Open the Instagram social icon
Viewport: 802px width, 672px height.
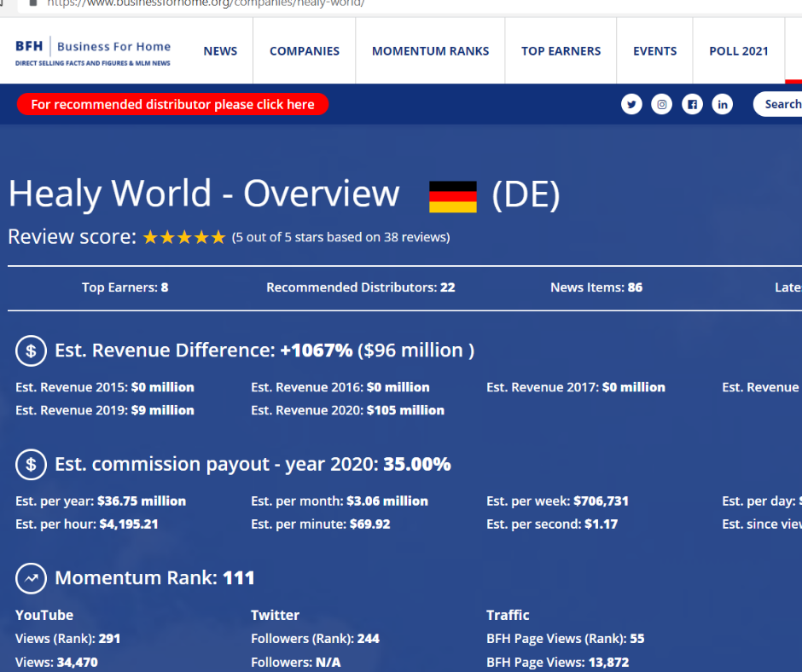click(x=662, y=105)
